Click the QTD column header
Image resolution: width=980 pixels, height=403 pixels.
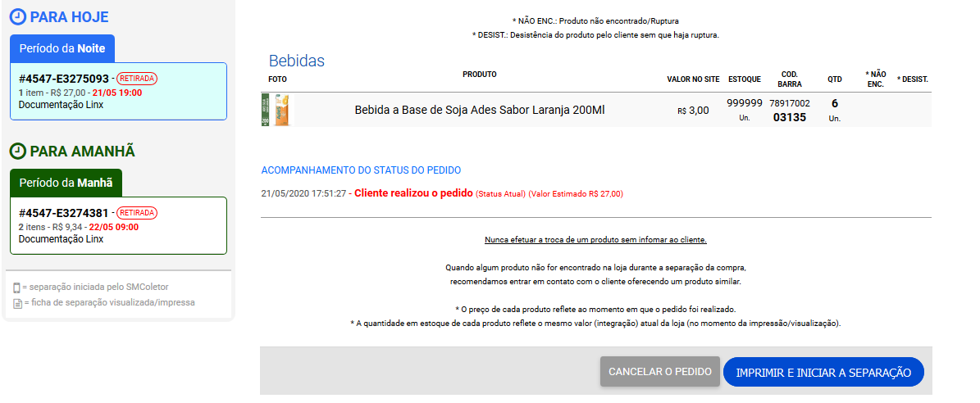coord(834,79)
